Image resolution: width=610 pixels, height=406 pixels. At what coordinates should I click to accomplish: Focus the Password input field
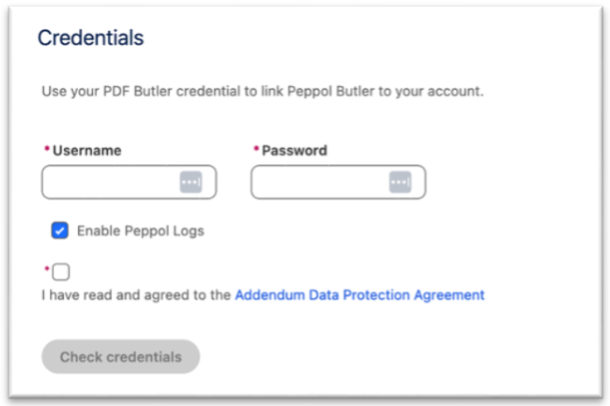tap(318, 182)
